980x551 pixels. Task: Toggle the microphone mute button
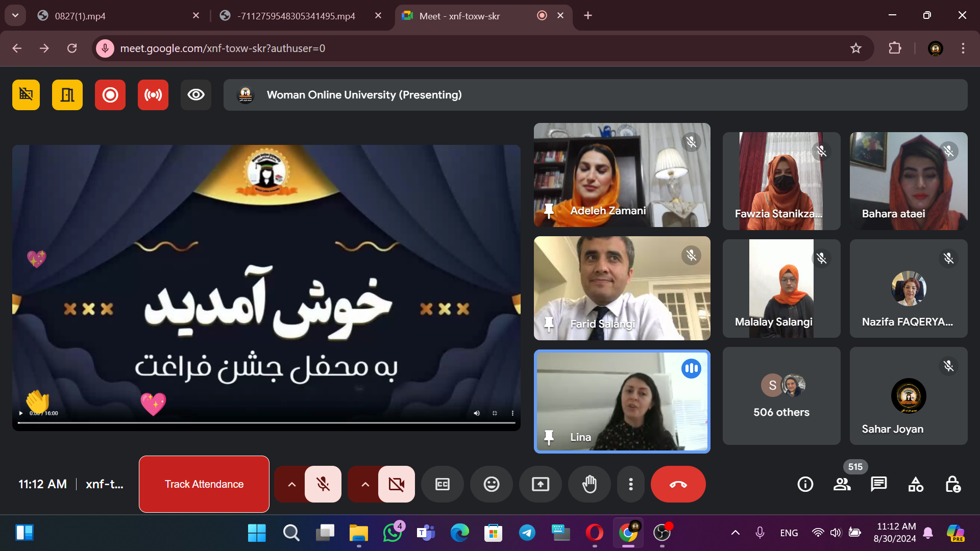323,484
